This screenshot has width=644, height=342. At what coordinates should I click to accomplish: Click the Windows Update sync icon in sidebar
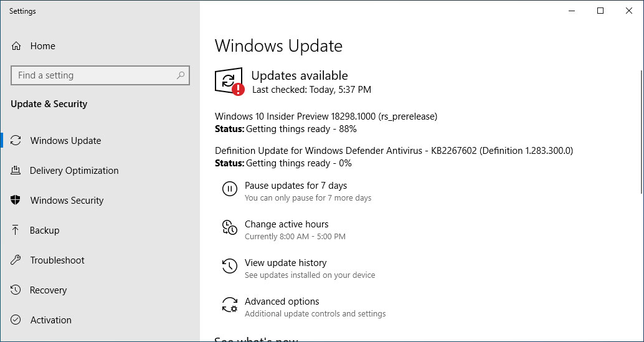[x=16, y=141]
